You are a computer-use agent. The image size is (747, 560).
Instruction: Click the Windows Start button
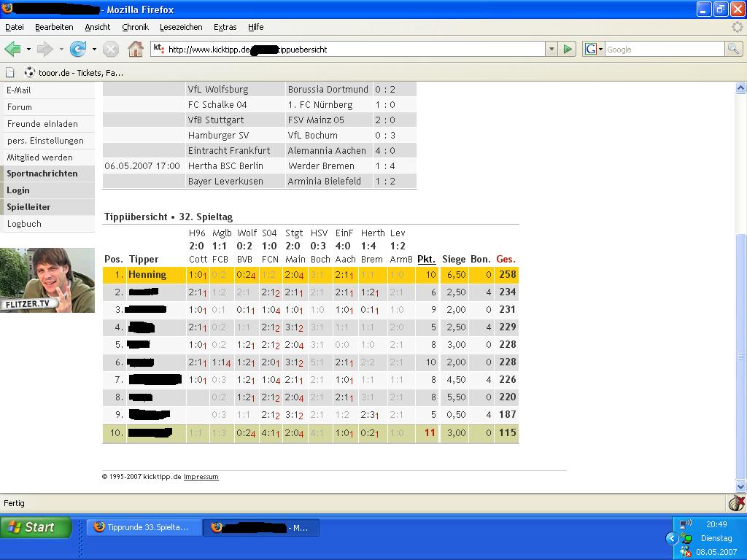pos(35,527)
